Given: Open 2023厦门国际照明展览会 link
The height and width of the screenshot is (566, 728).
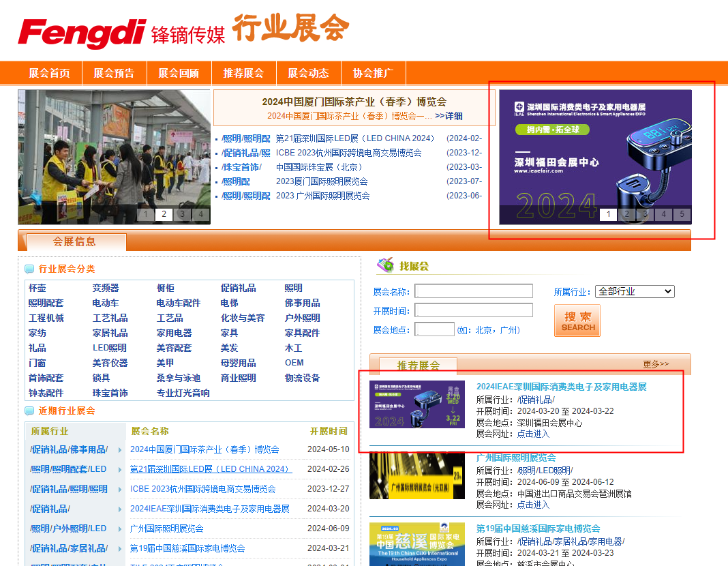Looking at the screenshot, I should click(x=322, y=181).
